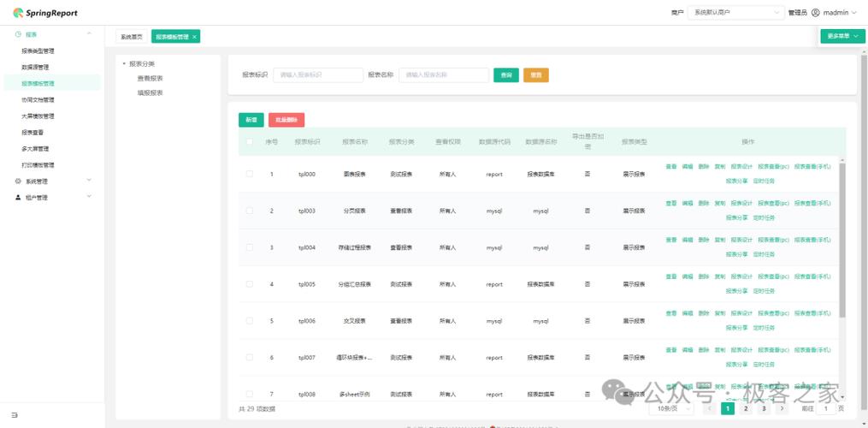Screen dimensions: 868x428
Task: Collapse the 报表 sidebar menu chevron
Action: [89, 34]
